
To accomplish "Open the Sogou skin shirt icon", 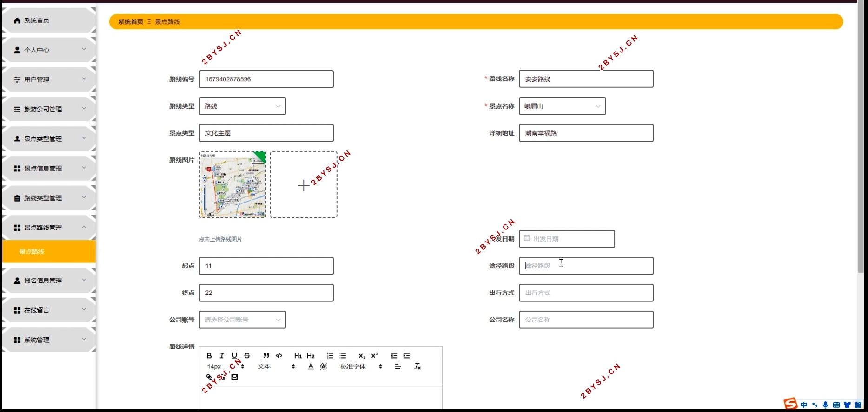I will [847, 405].
